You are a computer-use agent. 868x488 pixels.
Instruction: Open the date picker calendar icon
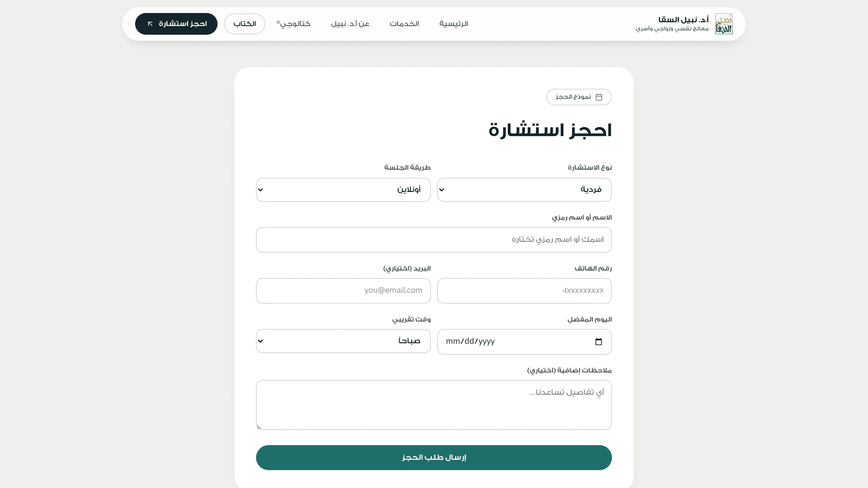coord(599,342)
